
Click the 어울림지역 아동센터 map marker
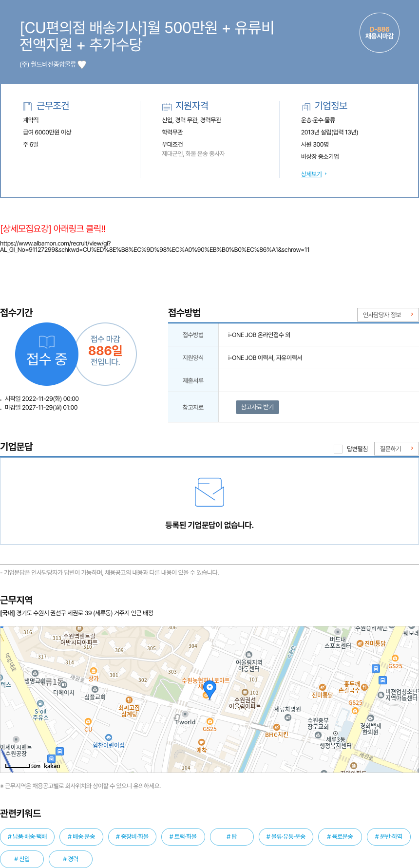point(249,655)
